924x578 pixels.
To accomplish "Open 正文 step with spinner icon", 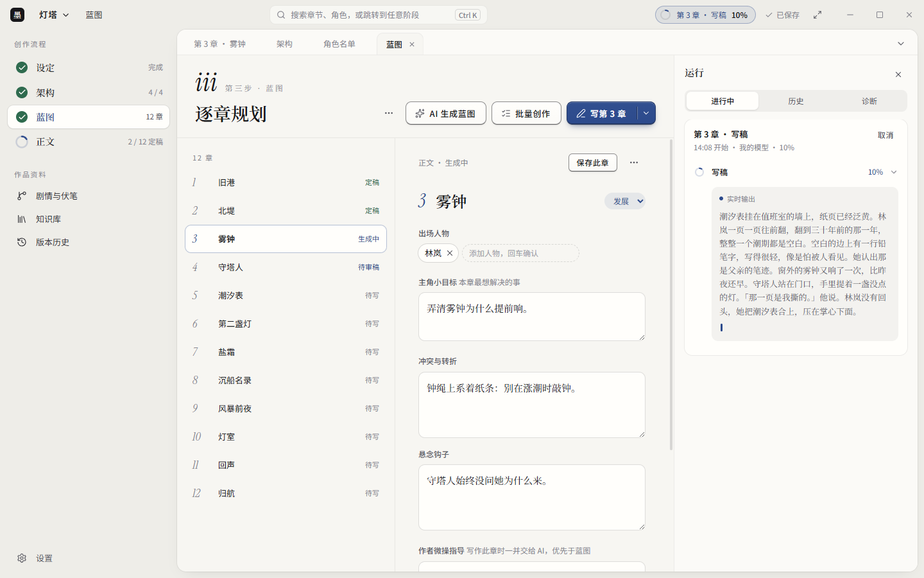I will click(89, 141).
